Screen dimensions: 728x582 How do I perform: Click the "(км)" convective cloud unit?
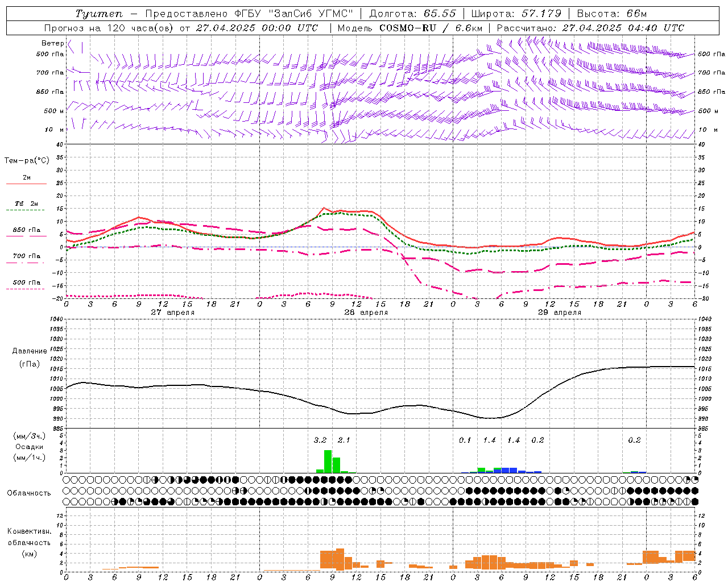30,554
